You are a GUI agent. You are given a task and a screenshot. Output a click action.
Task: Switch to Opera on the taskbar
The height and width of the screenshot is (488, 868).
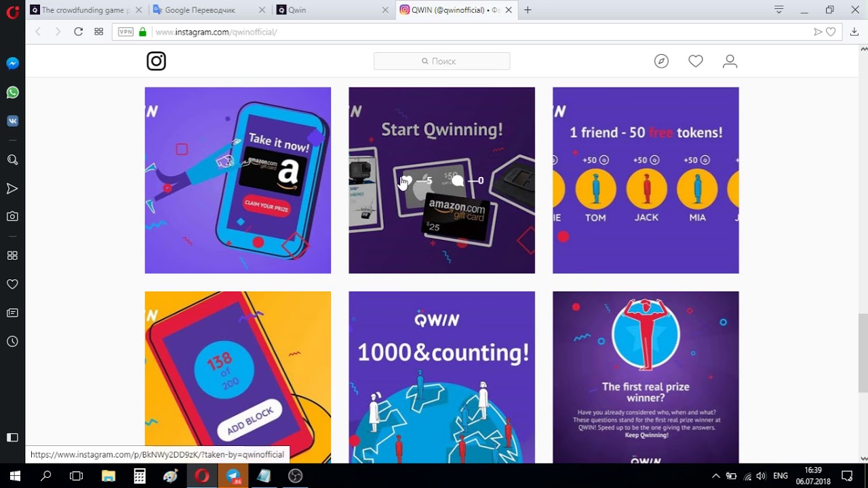coord(202,476)
